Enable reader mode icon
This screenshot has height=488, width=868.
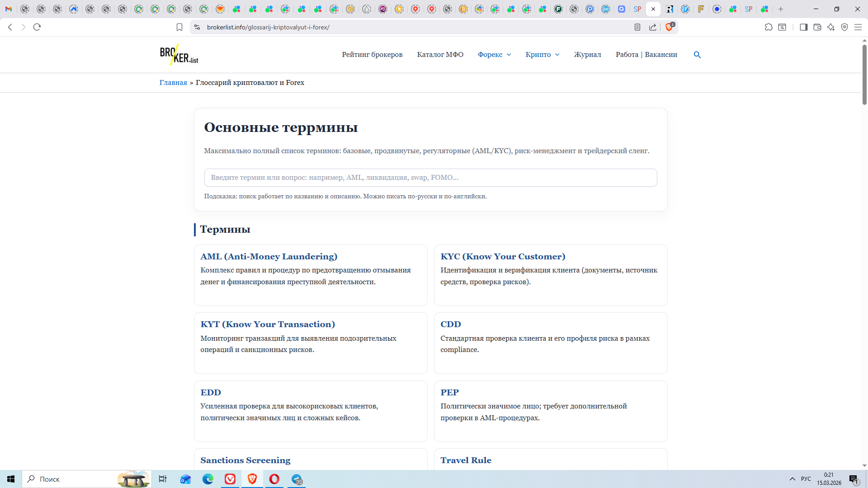click(637, 27)
